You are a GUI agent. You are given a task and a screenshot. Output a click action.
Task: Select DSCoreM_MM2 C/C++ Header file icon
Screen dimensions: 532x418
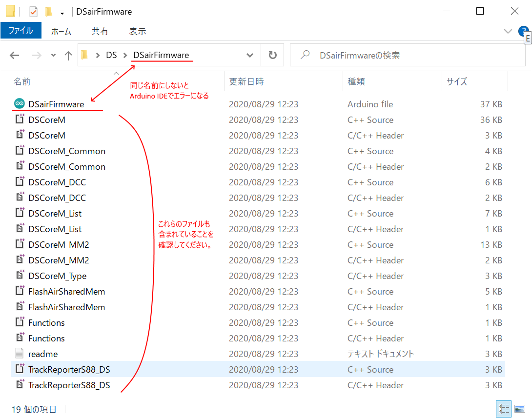[x=20, y=259]
